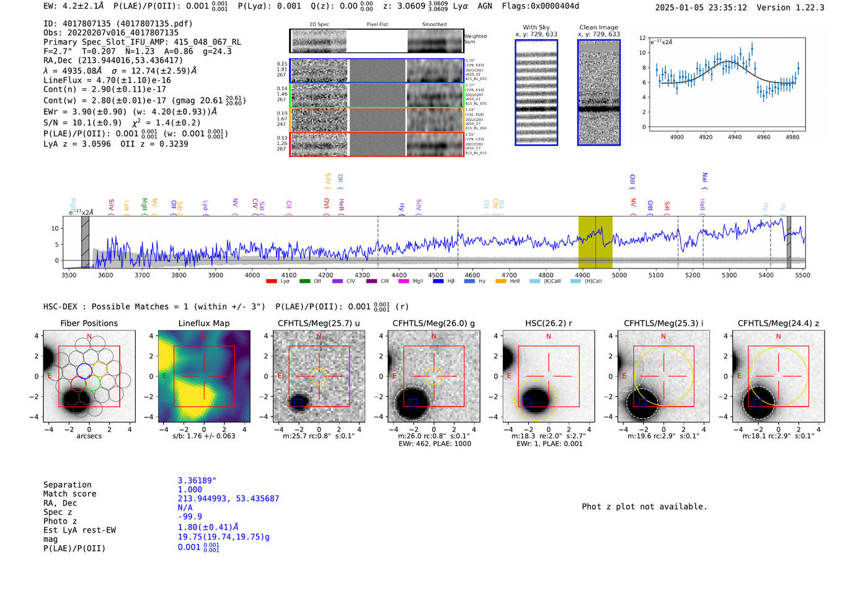Select the blue-bordered 2D spectrum row
Image resolution: width=868 pixels, height=591 pixels.
tap(377, 71)
